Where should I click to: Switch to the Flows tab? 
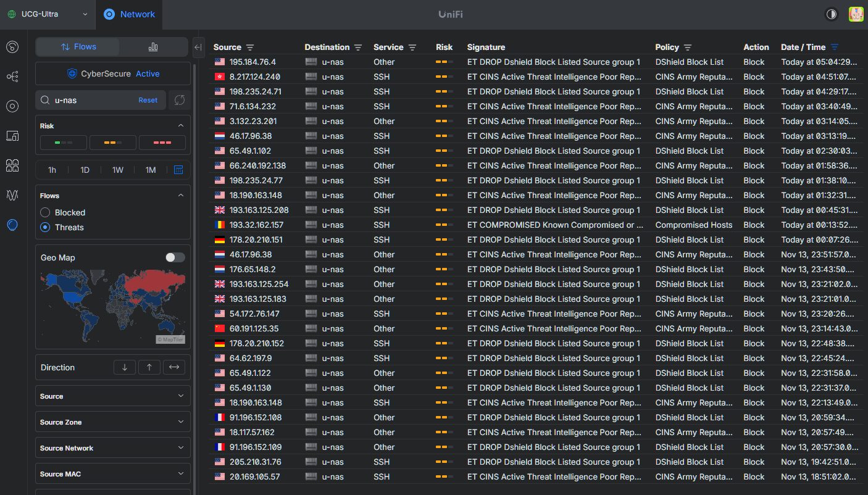[x=78, y=47]
